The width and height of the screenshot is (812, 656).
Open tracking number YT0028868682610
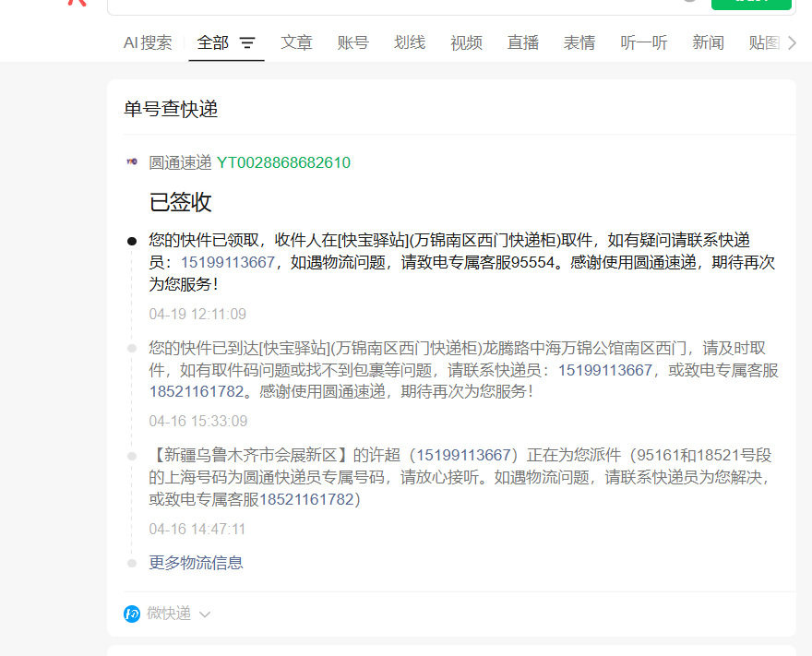pos(283,162)
